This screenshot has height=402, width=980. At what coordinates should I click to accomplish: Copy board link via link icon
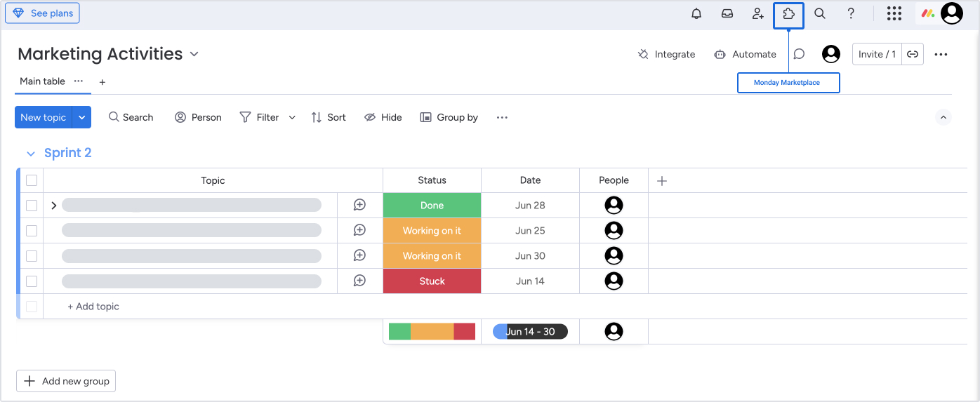point(913,54)
